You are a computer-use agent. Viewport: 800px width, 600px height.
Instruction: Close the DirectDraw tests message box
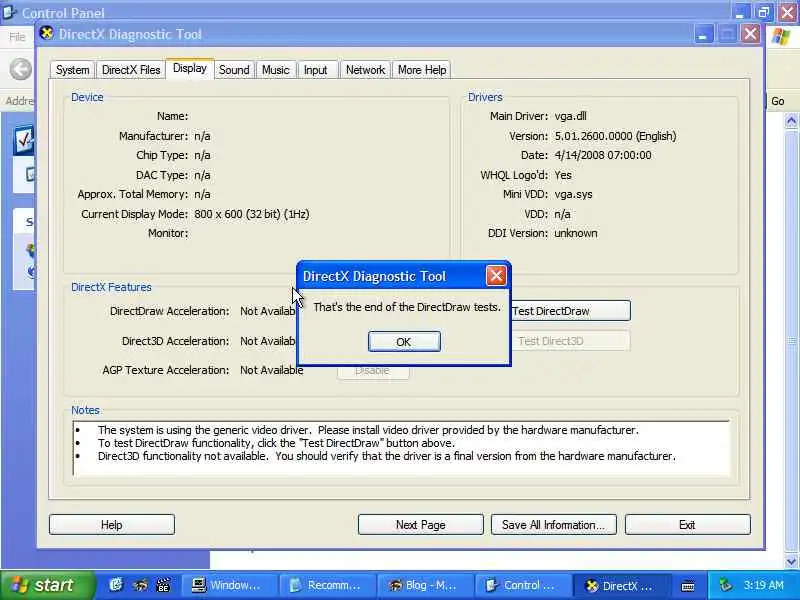coord(496,276)
